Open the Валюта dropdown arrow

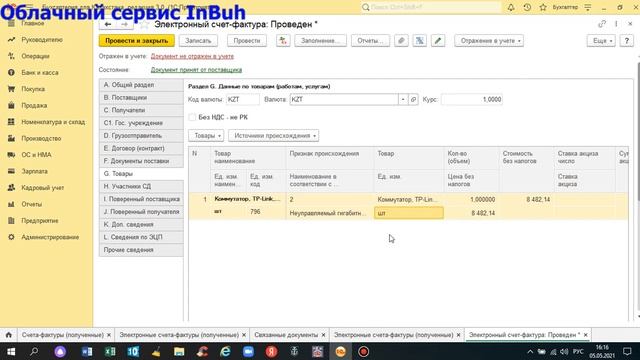tap(403, 100)
